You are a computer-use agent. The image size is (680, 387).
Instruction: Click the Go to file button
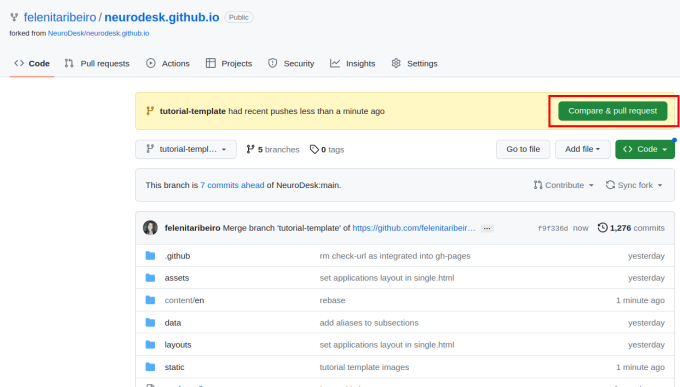pyautogui.click(x=523, y=149)
